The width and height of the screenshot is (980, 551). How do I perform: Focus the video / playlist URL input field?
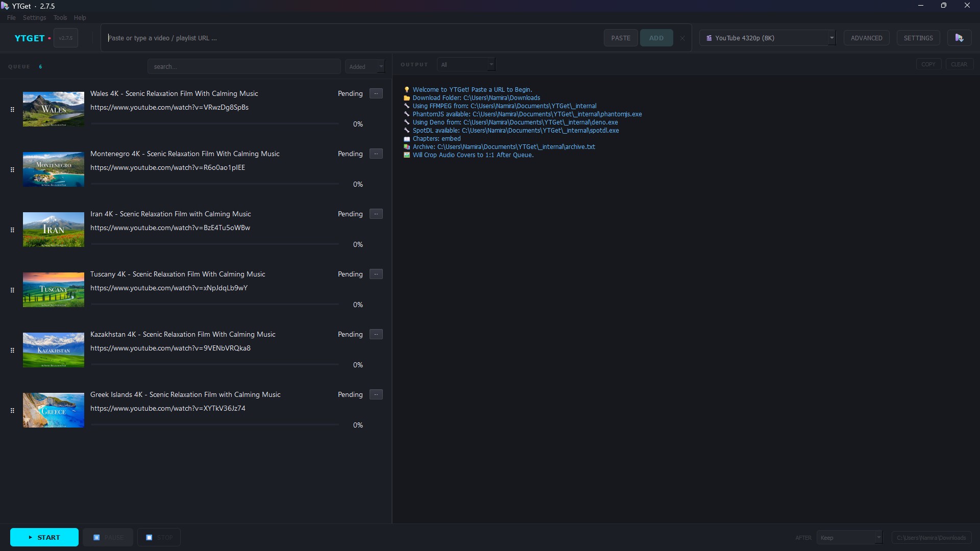[x=352, y=38]
